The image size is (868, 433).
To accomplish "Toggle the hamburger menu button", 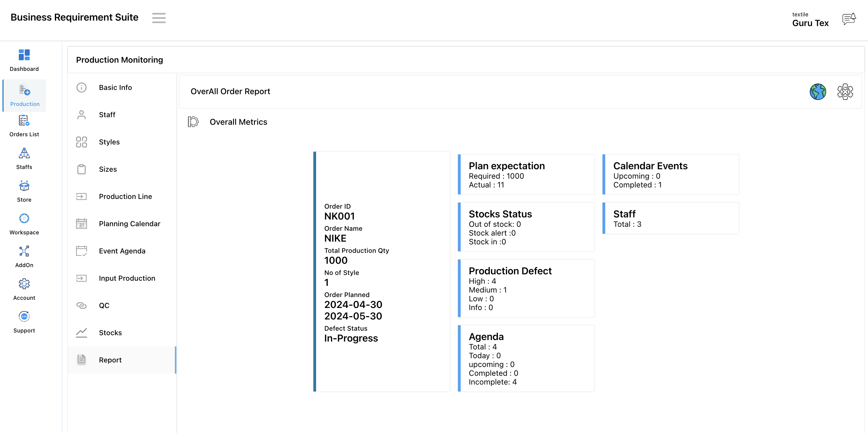I will [159, 18].
